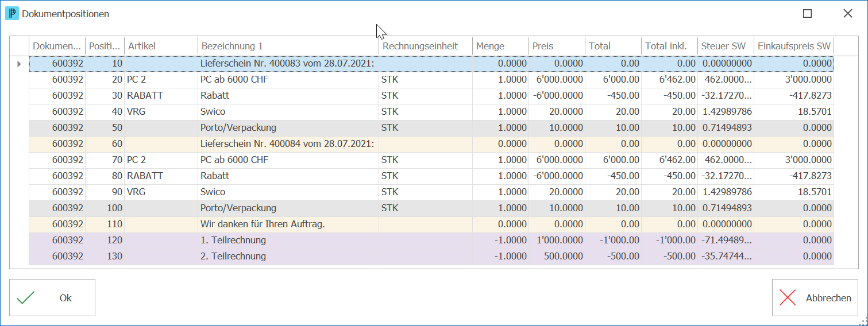Screen dimensions: 868x326
Task: Click price '1'000.0000' of 1. Teilrechnung
Action: click(560, 240)
